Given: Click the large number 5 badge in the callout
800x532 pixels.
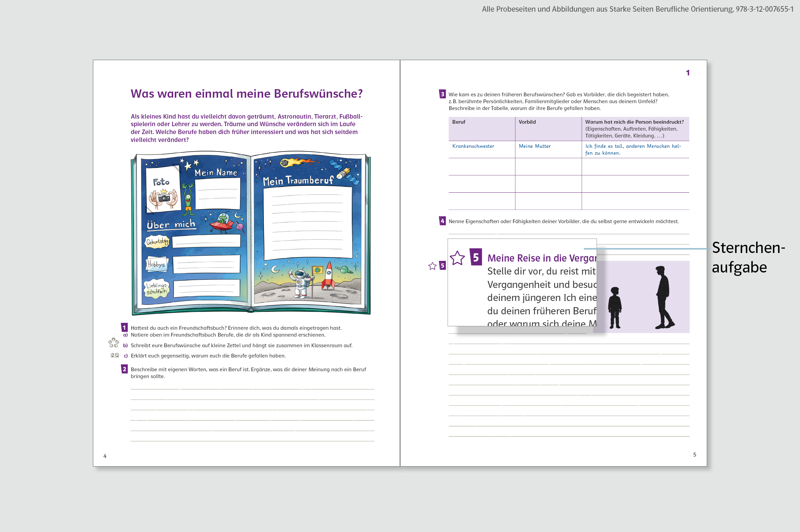Looking at the screenshot, I should tap(476, 257).
